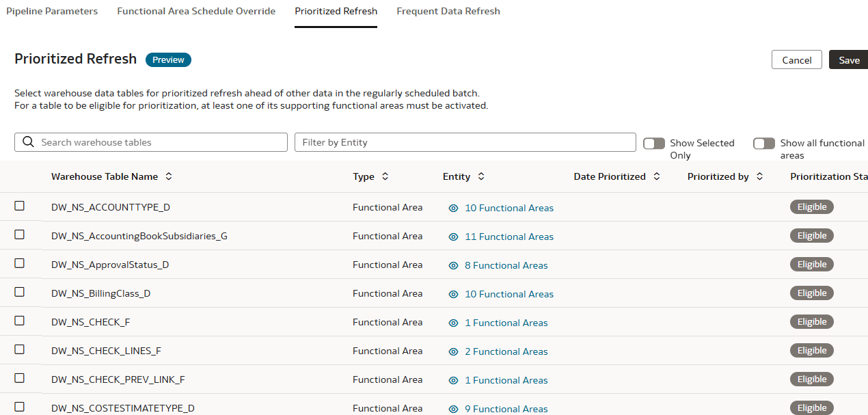Click DW_NS_CHECK_LINES_F table name

point(106,351)
